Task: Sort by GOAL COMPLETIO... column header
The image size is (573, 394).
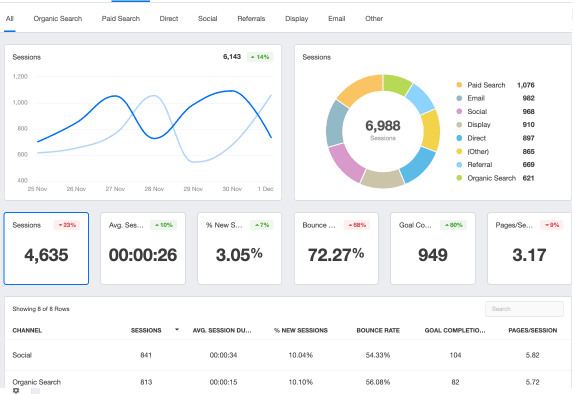Action: pyautogui.click(x=455, y=330)
